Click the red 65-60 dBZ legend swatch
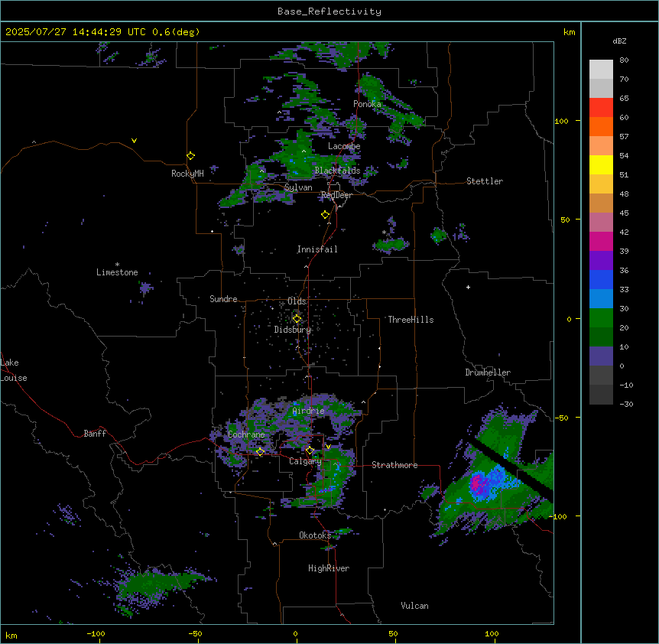Image resolution: width=659 pixels, height=644 pixels. click(601, 108)
